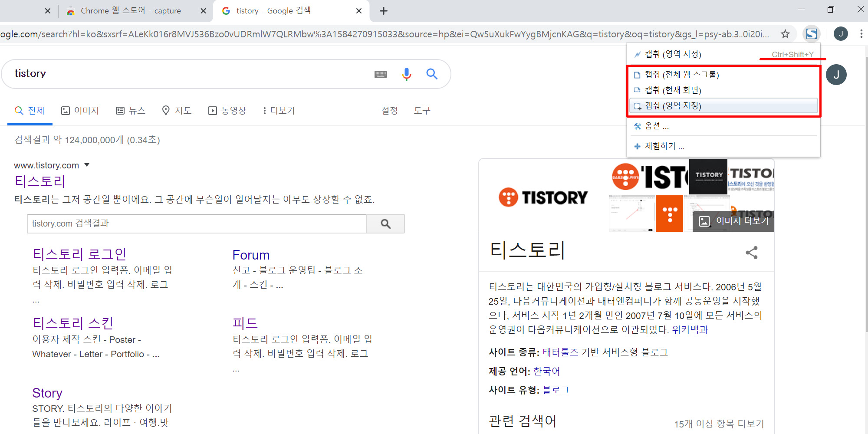The height and width of the screenshot is (434, 868).
Task: Switch to the 뉴스 search tab
Action: [131, 111]
